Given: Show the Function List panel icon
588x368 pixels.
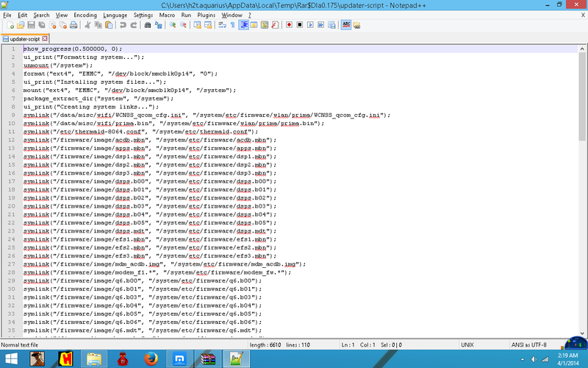Looking at the screenshot, I should (x=275, y=25).
